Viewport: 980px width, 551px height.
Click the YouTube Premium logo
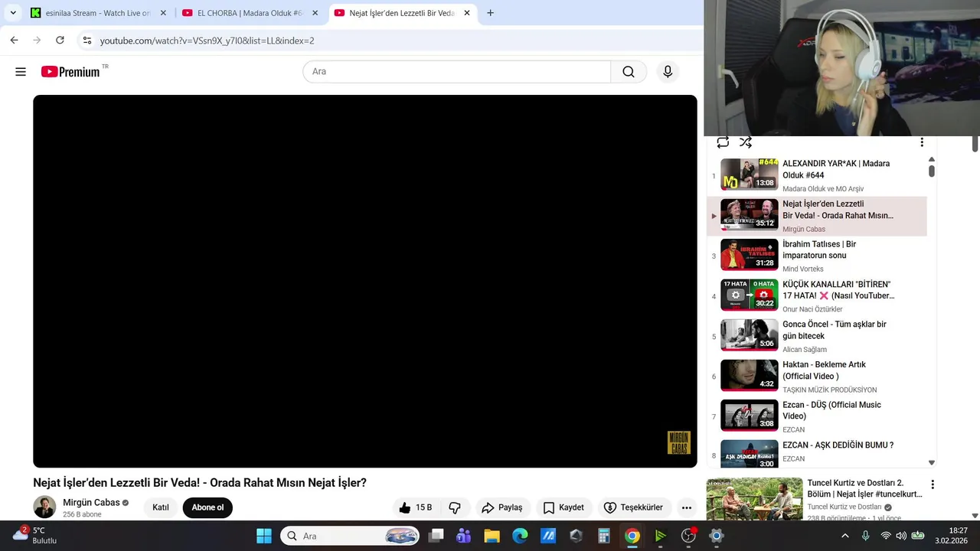coord(71,71)
